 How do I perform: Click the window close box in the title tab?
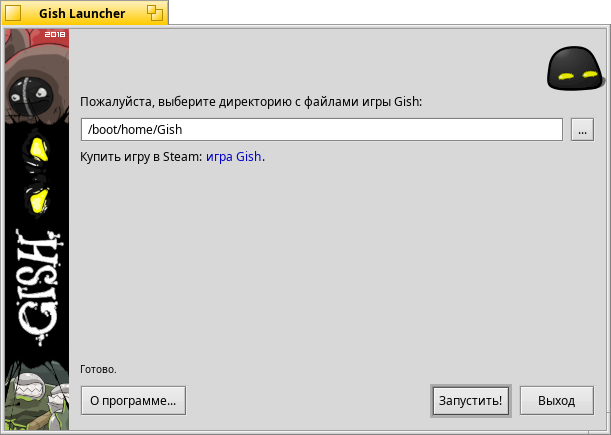tap(13, 13)
